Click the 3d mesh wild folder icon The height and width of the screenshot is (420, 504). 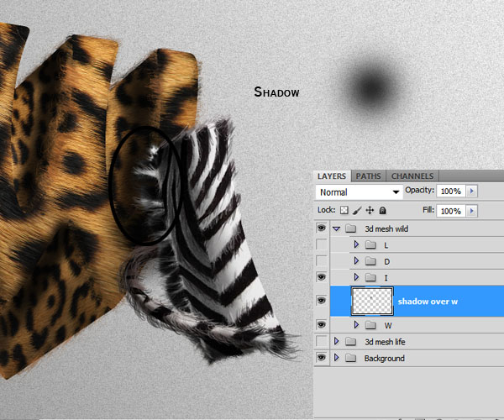tap(350, 228)
